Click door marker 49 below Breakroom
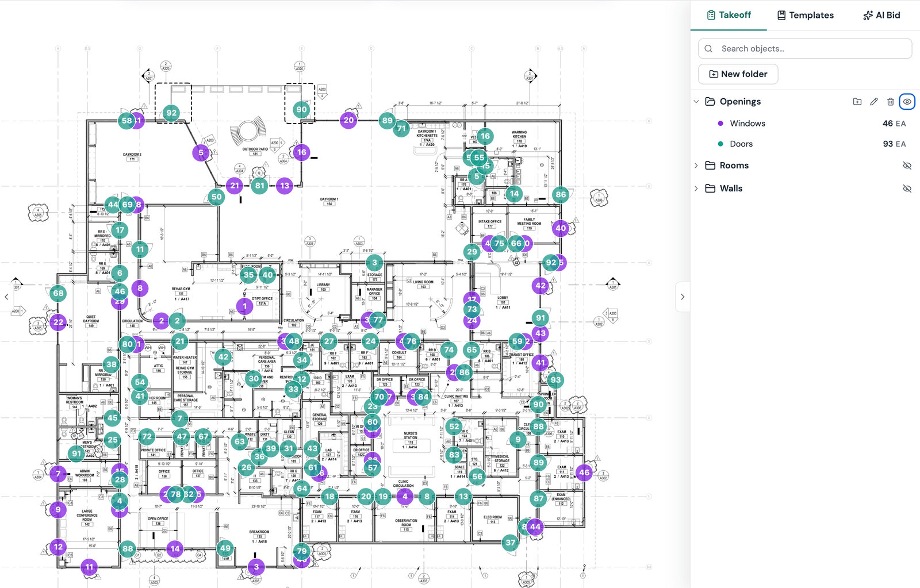The width and height of the screenshot is (920, 588). pyautogui.click(x=225, y=548)
